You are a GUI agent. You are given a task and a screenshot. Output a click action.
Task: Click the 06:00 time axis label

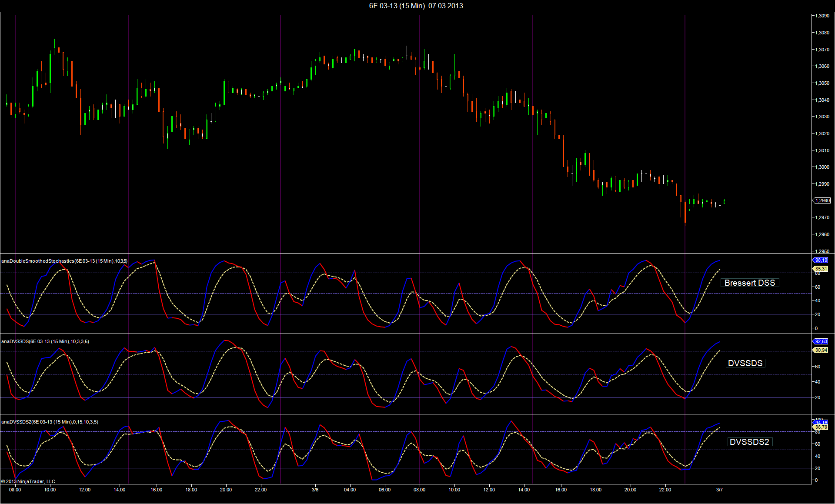(384, 490)
